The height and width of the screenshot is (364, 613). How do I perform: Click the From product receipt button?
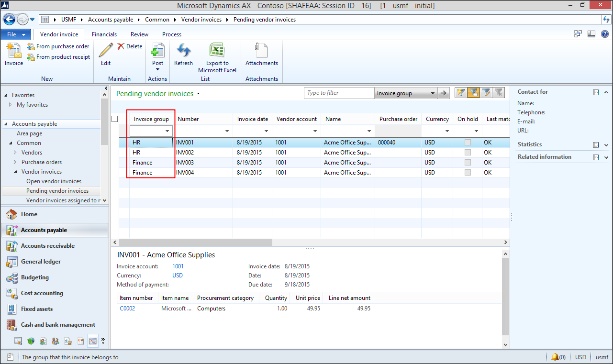(58, 57)
